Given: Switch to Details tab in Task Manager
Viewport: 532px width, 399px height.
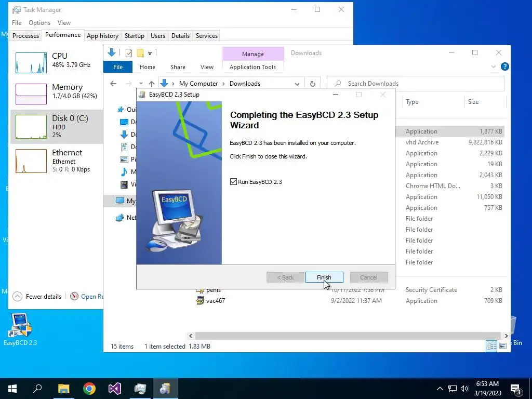Looking at the screenshot, I should point(180,36).
